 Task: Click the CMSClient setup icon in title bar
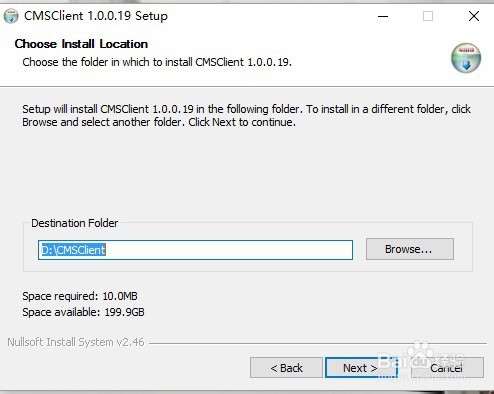pyautogui.click(x=11, y=16)
